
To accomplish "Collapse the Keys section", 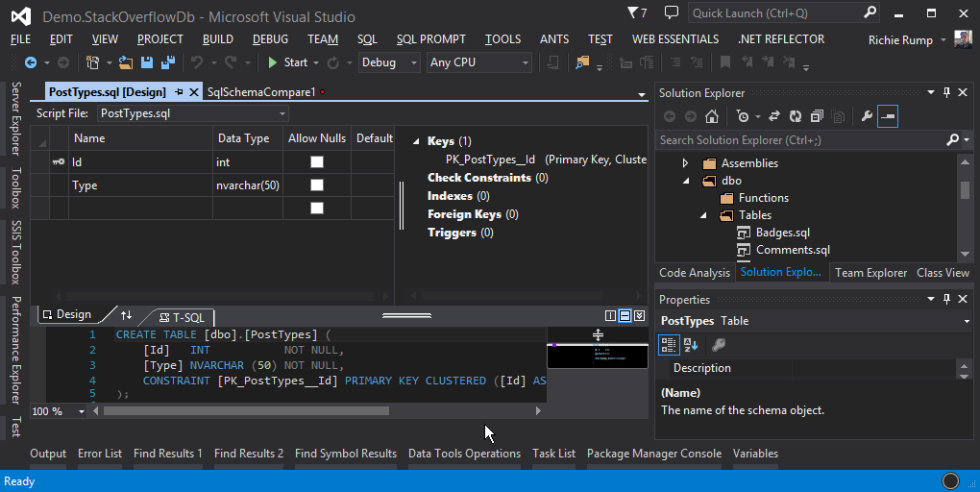I will (416, 141).
